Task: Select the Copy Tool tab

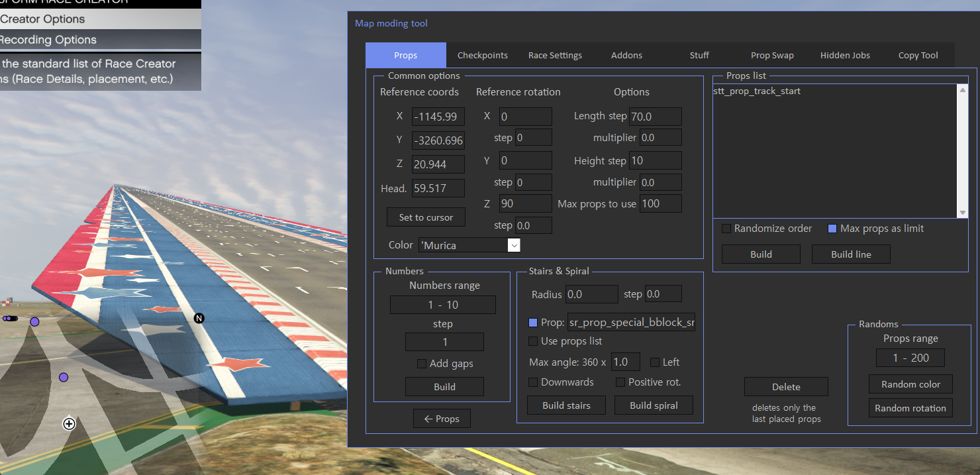Action: point(918,55)
